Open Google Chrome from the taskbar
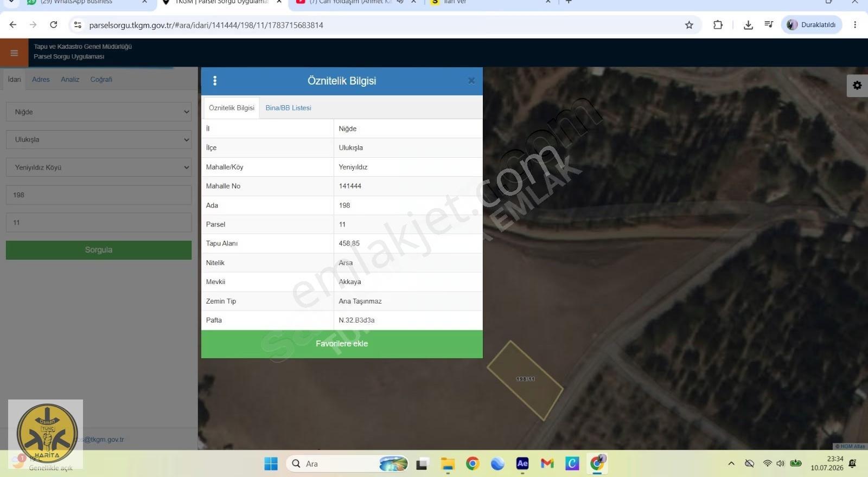This screenshot has width=868, height=477. coord(473,463)
